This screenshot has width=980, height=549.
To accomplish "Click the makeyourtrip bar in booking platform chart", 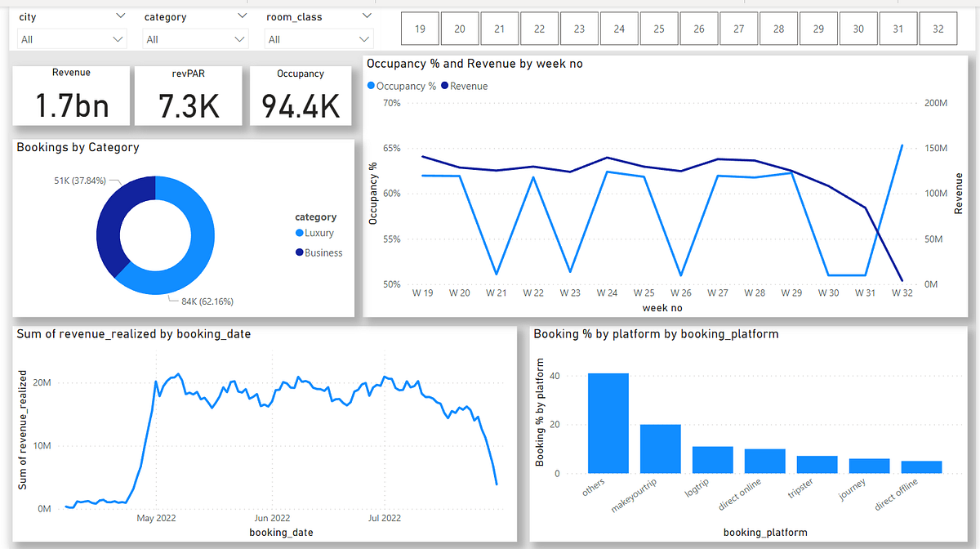I will [661, 449].
